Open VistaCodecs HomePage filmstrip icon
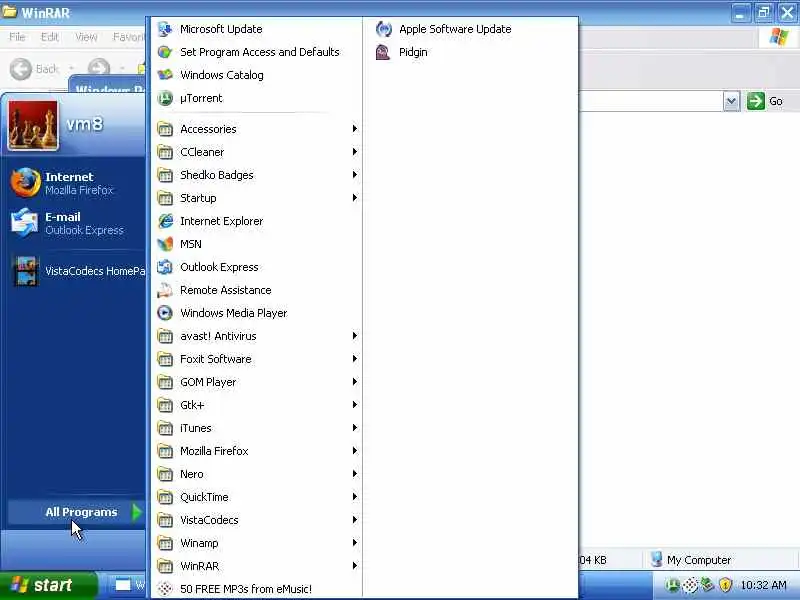Viewport: 800px width, 600px height. point(26,271)
